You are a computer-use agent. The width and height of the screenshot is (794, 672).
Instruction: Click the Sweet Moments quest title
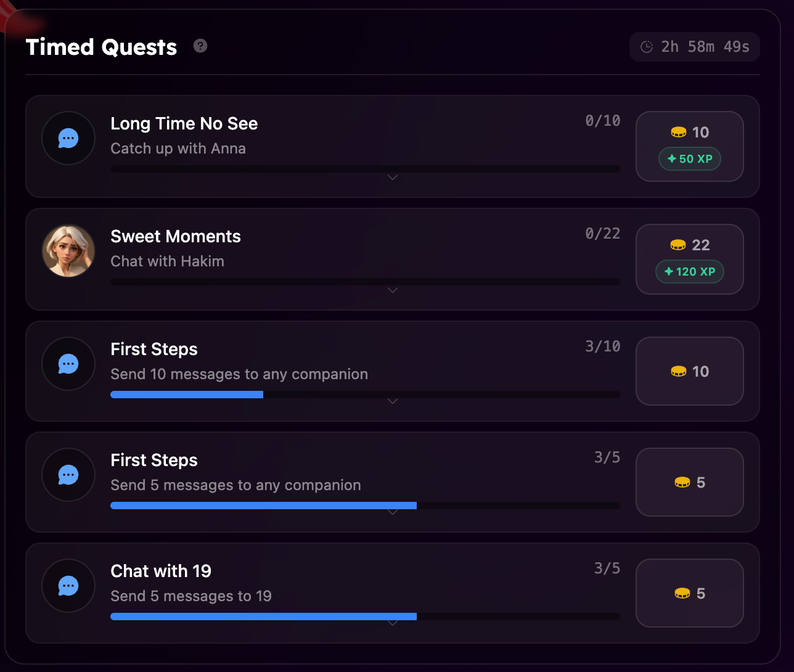point(176,237)
